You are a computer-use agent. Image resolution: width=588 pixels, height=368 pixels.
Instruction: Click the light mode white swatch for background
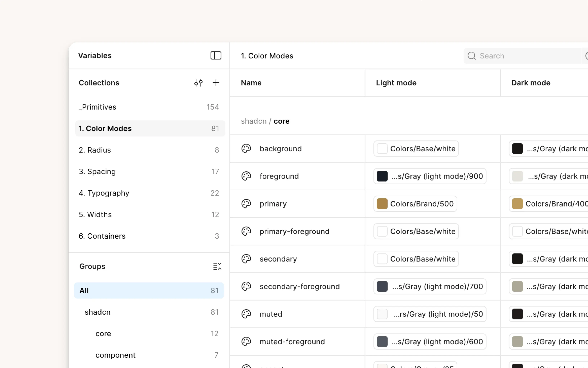pyautogui.click(x=382, y=148)
